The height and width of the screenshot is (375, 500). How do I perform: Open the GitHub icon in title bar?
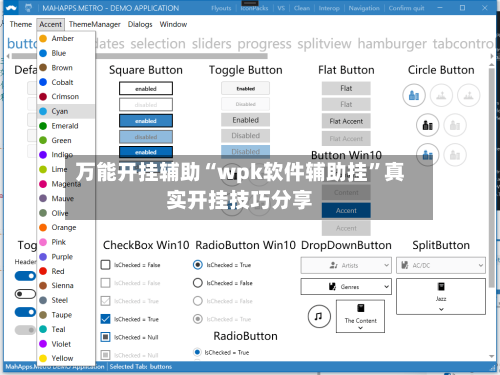(29, 8)
